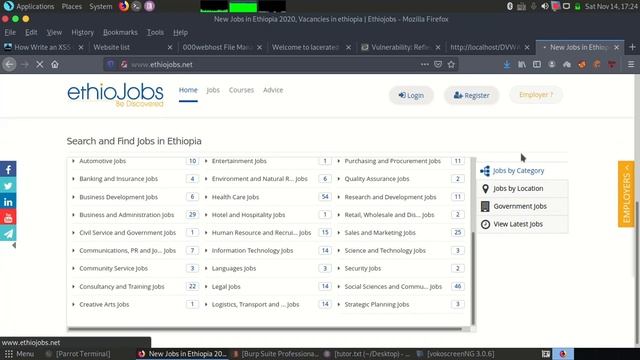
Task: Open Banking and Insurance Jobs category
Action: point(118,179)
